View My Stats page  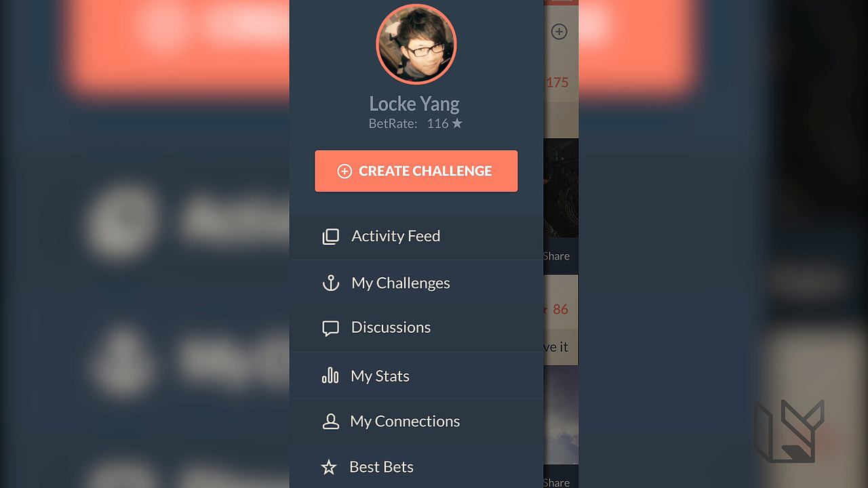coord(416,375)
